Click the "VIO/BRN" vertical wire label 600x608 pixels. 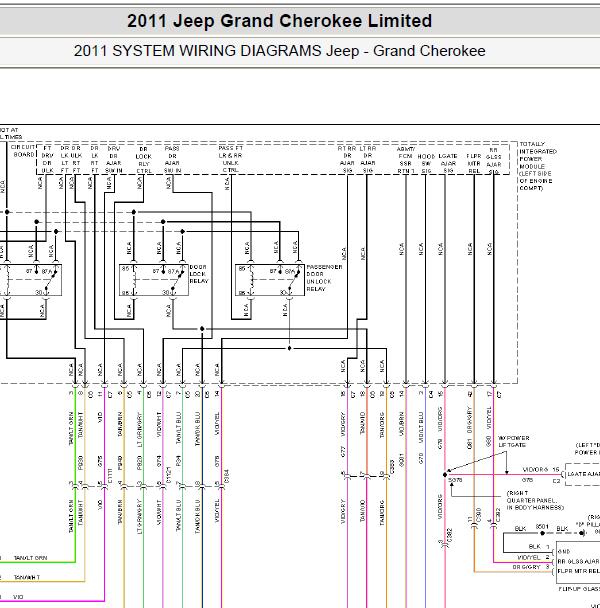(x=401, y=425)
